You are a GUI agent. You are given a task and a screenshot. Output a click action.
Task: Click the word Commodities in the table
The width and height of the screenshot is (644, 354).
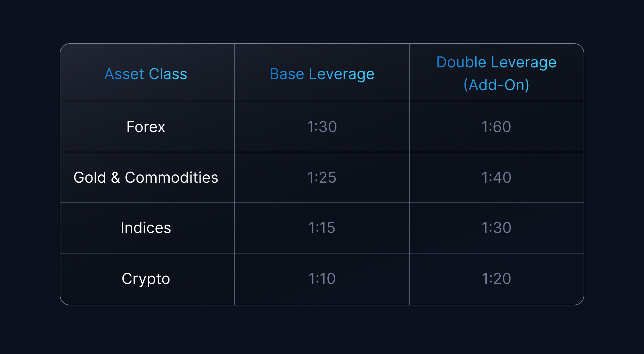(171, 177)
